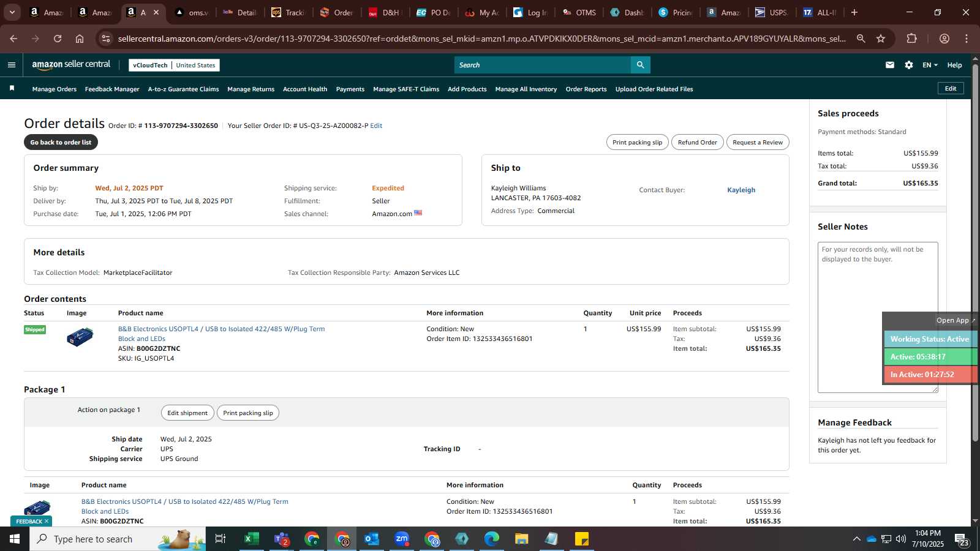Screen dimensions: 980x551
Task: Click top Print packing slip button
Action: pos(637,142)
